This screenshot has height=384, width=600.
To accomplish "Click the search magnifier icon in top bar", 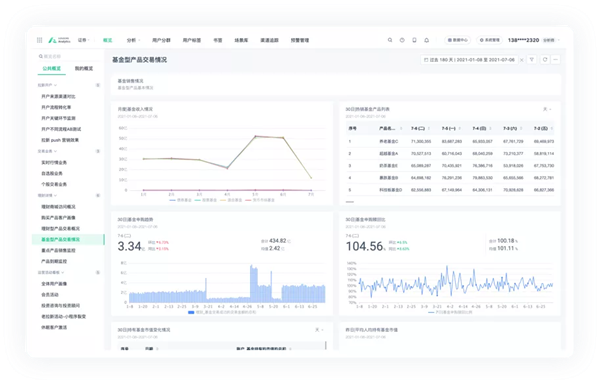I will [390, 40].
